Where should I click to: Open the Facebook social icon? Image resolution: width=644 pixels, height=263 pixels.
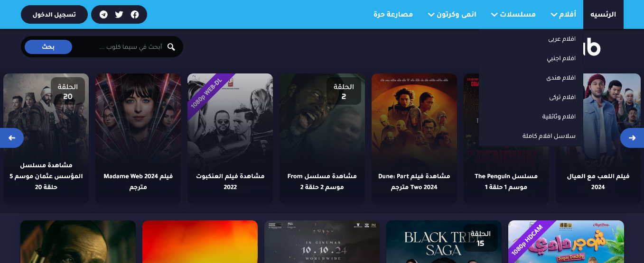pyautogui.click(x=135, y=15)
